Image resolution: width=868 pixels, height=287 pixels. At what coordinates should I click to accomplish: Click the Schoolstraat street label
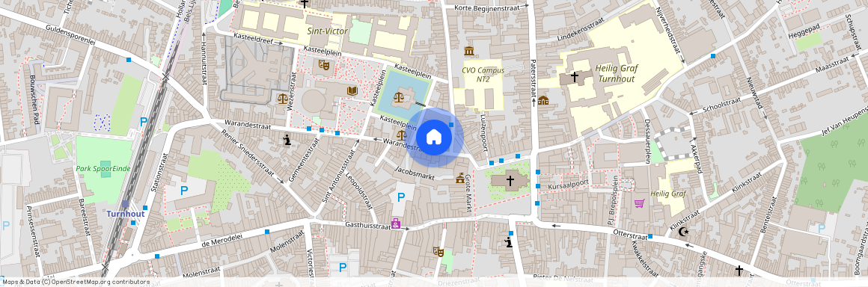click(x=721, y=105)
